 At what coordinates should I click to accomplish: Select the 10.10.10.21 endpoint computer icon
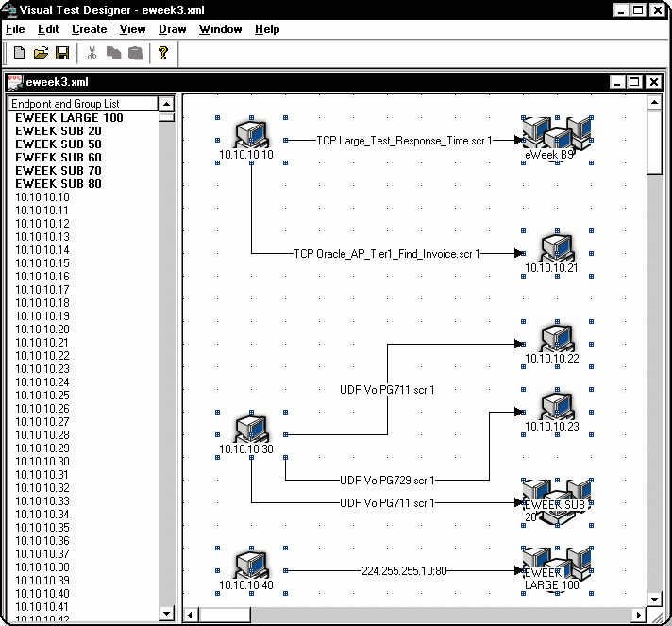click(557, 247)
